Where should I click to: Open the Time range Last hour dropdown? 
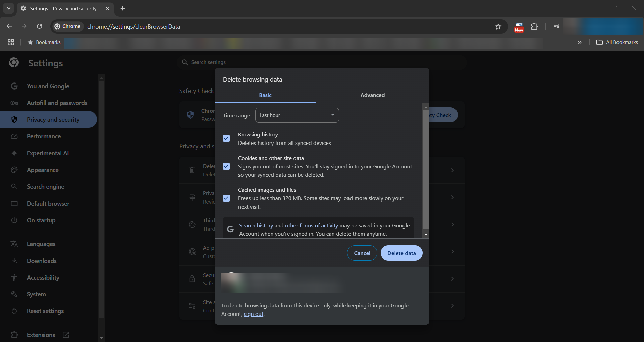(297, 115)
